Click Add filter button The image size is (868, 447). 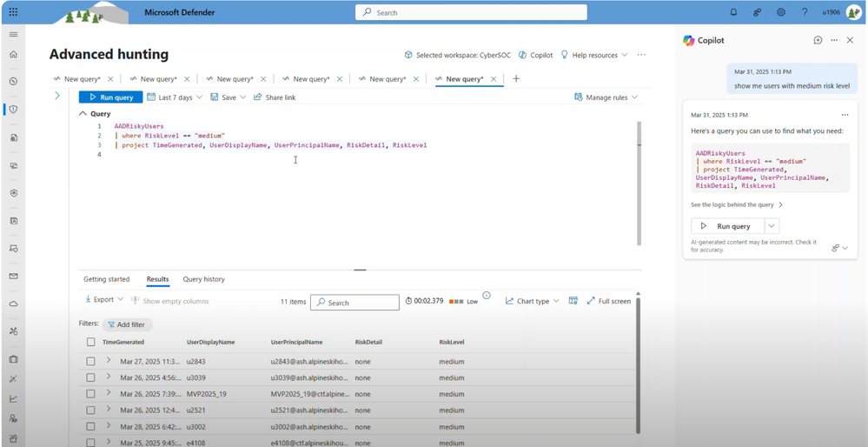click(x=128, y=324)
